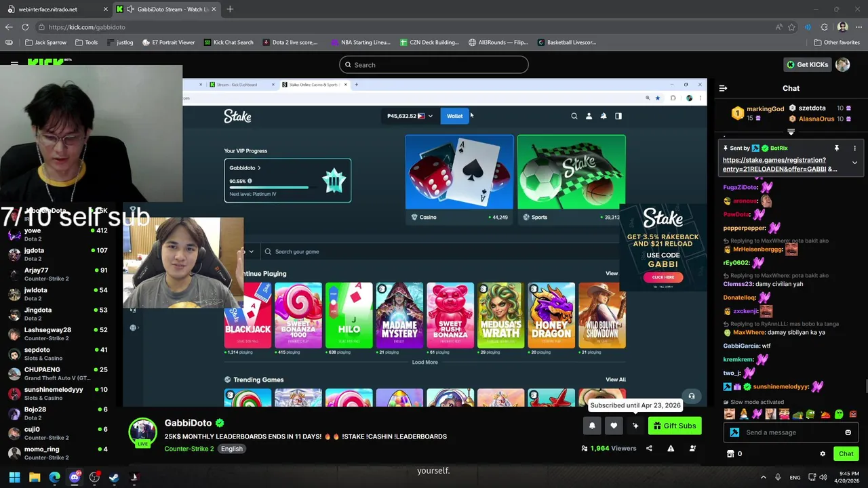Select the Casino tile
Image resolution: width=868 pixels, height=488 pixels.
tap(459, 180)
